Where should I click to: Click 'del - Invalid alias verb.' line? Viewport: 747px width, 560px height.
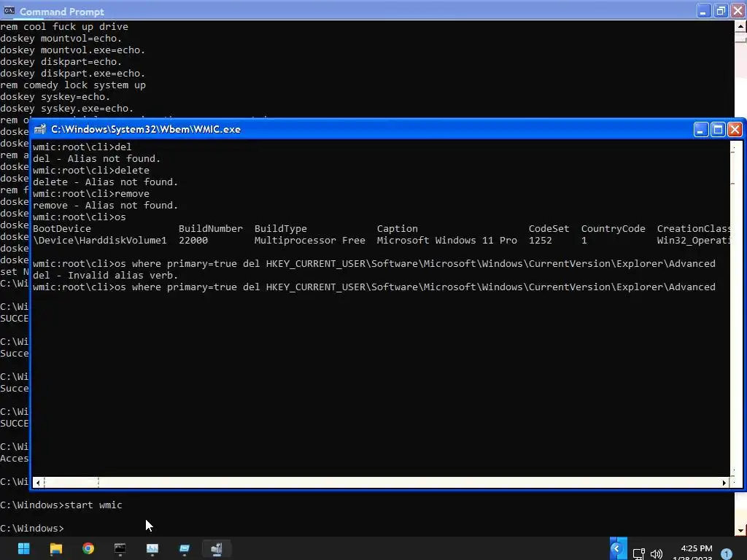(x=105, y=275)
